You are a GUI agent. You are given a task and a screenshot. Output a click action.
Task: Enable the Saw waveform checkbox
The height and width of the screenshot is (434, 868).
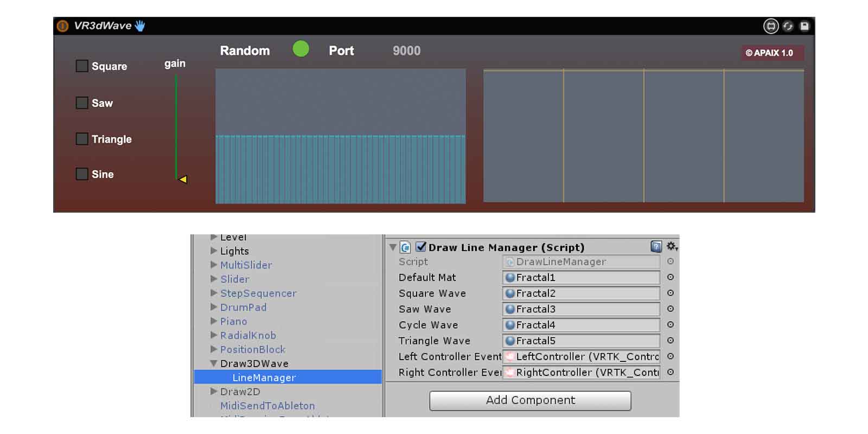[x=82, y=103]
